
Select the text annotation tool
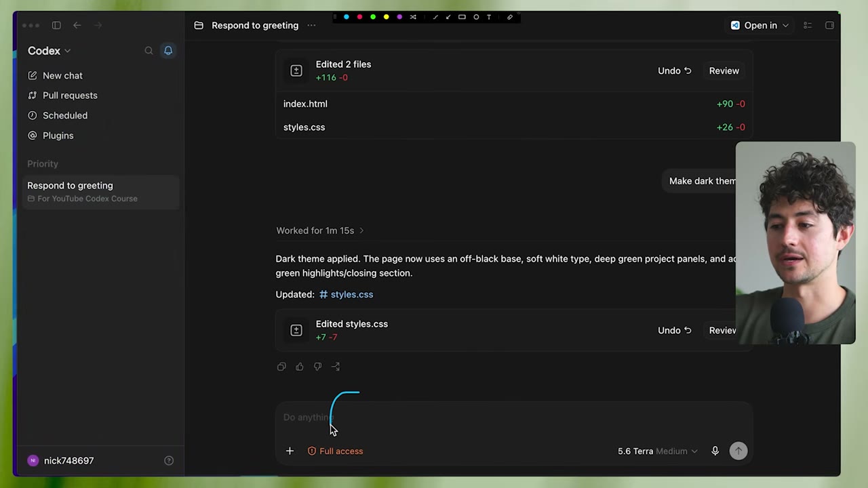point(488,17)
